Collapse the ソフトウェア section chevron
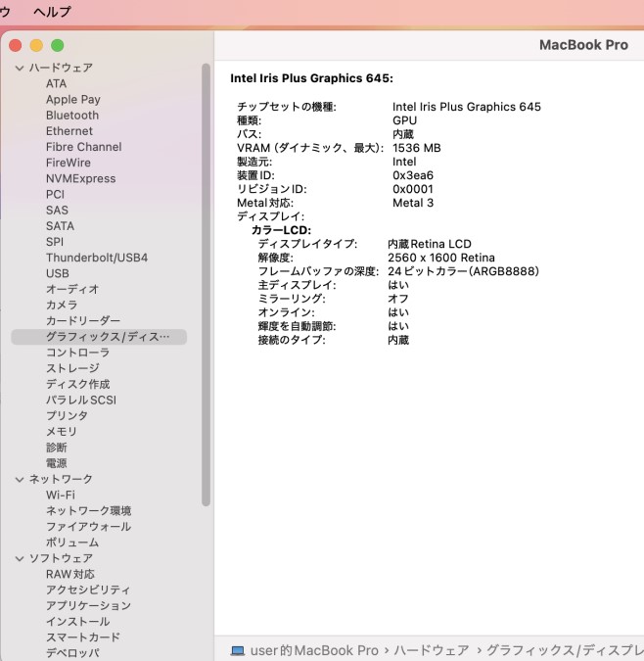 point(20,558)
